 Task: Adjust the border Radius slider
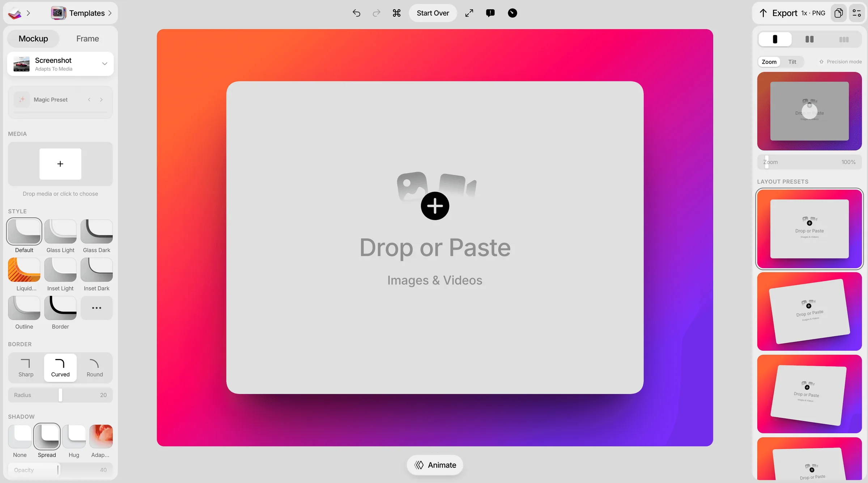click(60, 395)
